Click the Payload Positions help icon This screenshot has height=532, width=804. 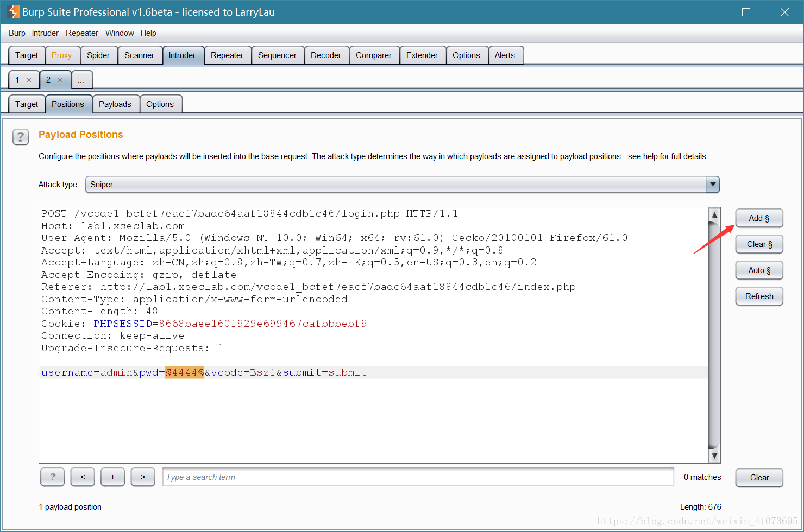21,137
